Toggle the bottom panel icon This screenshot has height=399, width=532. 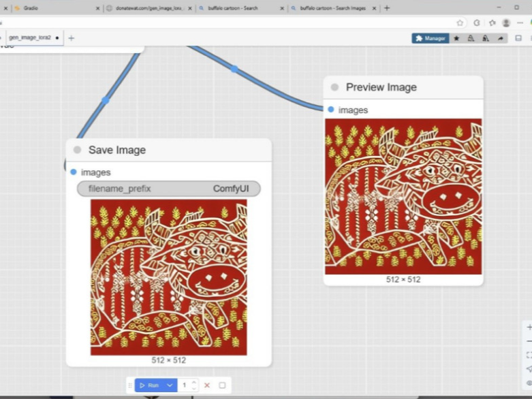518,38
